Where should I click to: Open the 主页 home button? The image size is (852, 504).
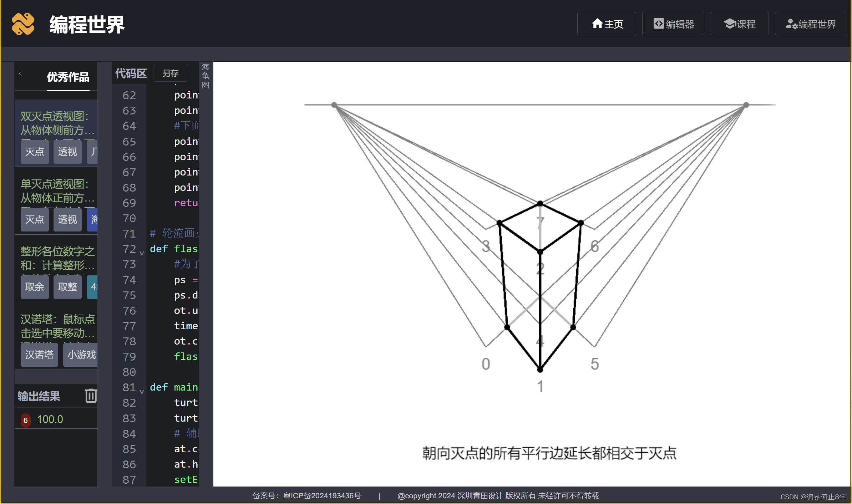click(607, 24)
